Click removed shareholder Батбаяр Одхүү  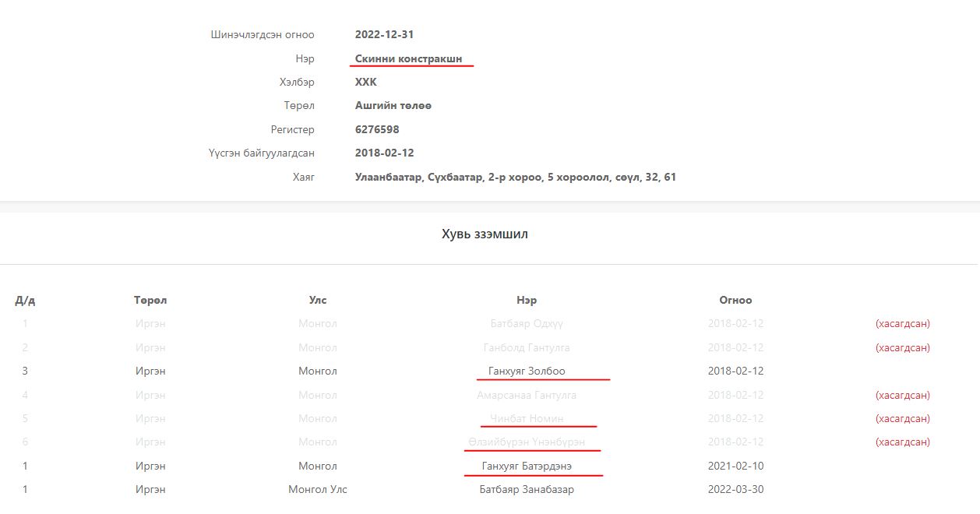[527, 323]
